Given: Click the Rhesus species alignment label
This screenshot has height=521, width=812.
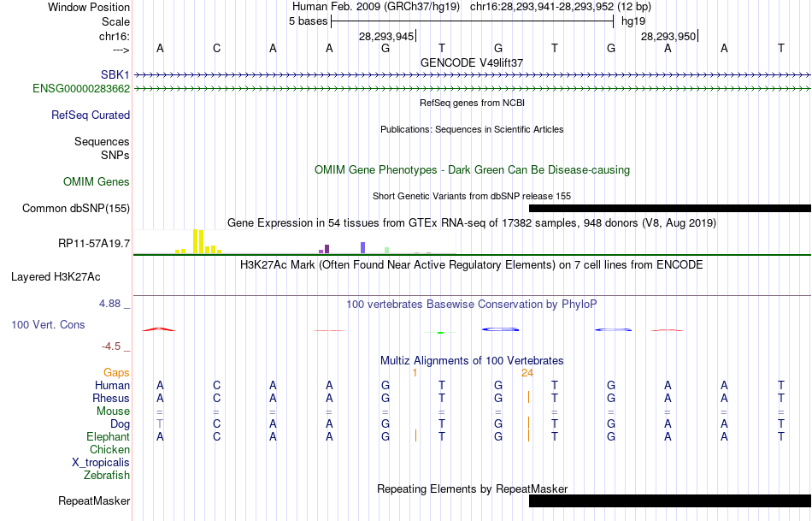Looking at the screenshot, I should tap(111, 398).
